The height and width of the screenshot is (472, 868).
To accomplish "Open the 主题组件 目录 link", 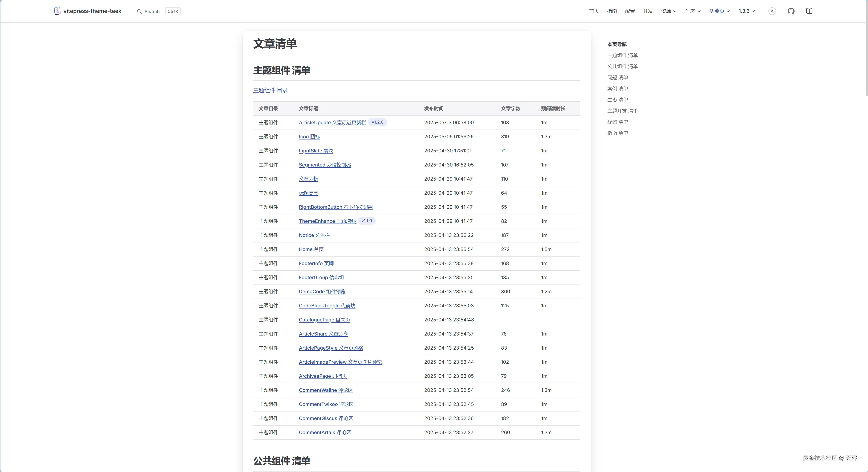I will click(270, 90).
